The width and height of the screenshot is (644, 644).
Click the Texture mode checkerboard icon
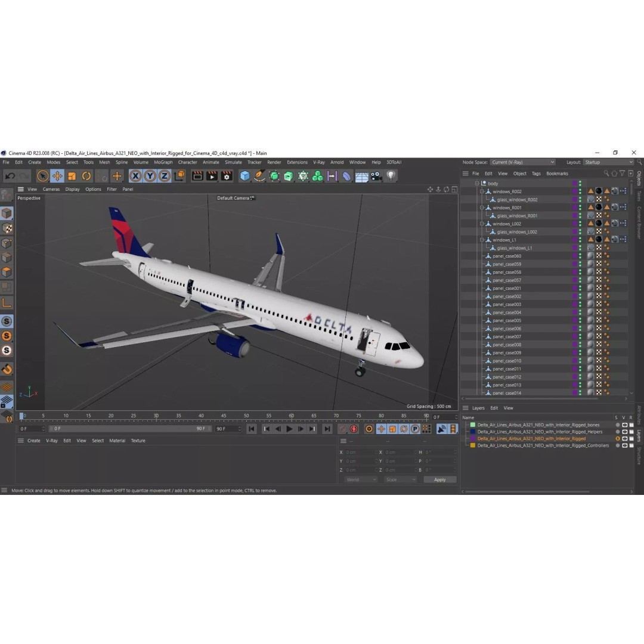click(7, 228)
